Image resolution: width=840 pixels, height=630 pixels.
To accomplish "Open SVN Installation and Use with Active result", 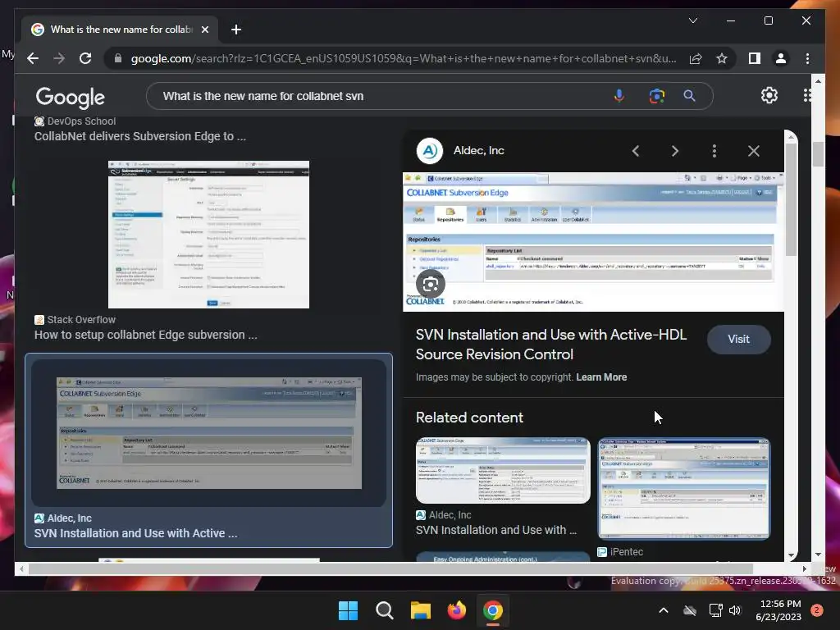I will pos(135,533).
